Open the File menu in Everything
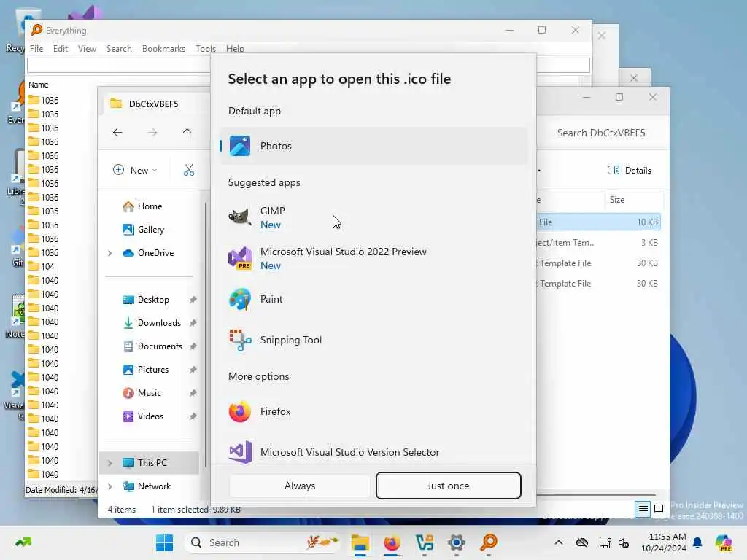747x560 pixels. (x=36, y=49)
